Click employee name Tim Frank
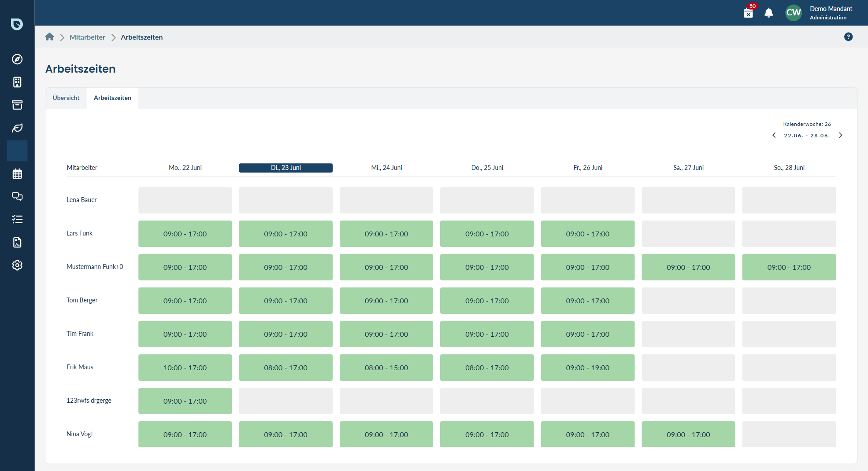Viewport: 868px width, 471px height. (x=80, y=334)
